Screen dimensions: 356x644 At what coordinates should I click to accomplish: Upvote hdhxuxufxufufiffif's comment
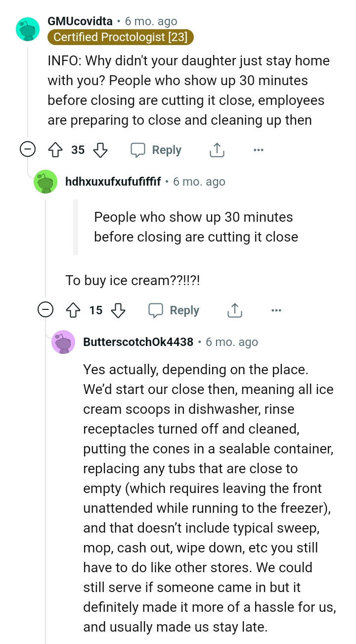point(73,310)
